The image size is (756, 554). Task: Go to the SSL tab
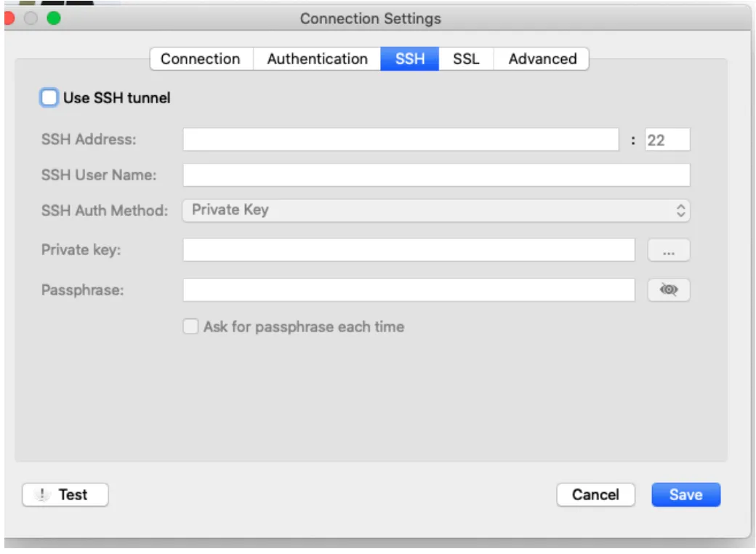click(x=466, y=59)
